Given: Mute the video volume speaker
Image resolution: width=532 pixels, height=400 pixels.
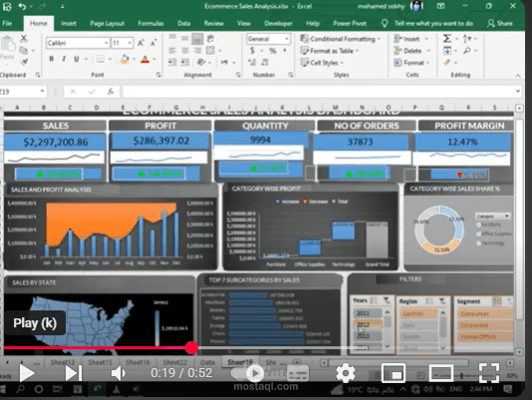Looking at the screenshot, I should click(x=118, y=373).
